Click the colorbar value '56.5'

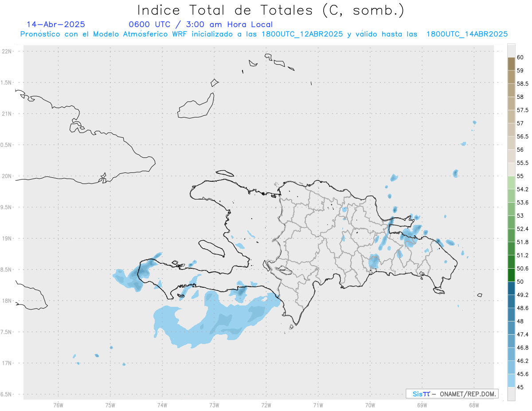(x=522, y=137)
